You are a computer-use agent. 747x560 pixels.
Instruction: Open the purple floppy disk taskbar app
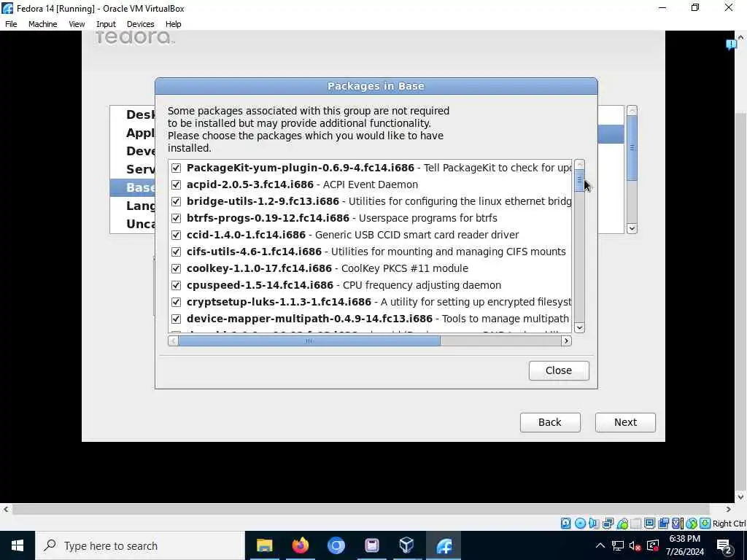(371, 545)
